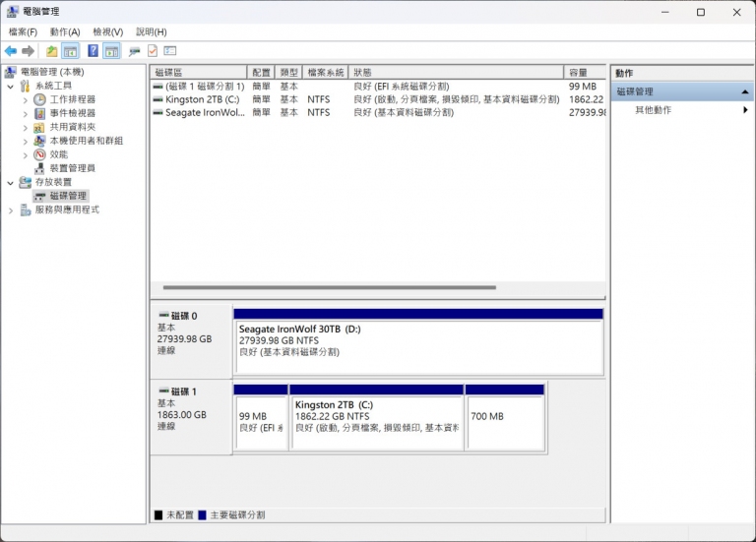Click the 電腦管理 (本機) root computer icon
756x542 pixels.
(11, 72)
